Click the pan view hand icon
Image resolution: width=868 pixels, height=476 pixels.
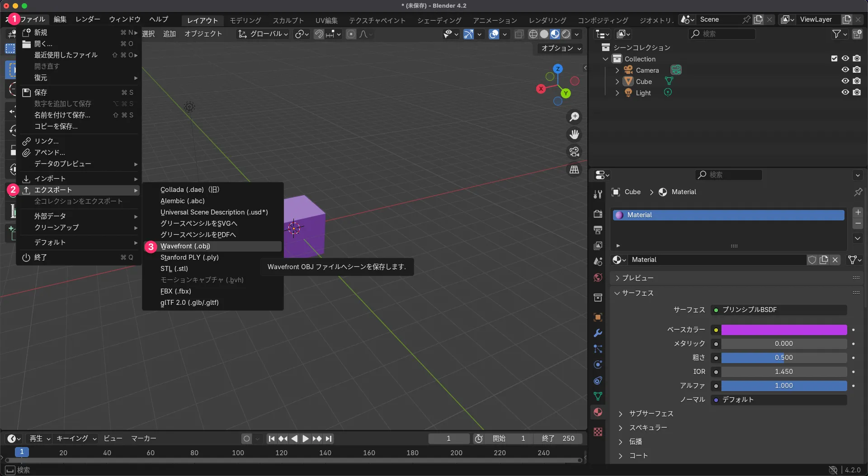574,135
